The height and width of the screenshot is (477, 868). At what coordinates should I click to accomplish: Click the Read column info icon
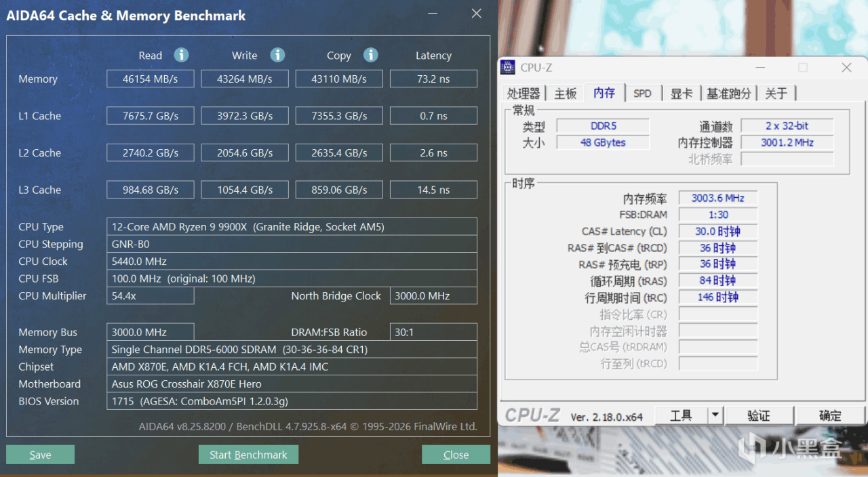click(181, 55)
